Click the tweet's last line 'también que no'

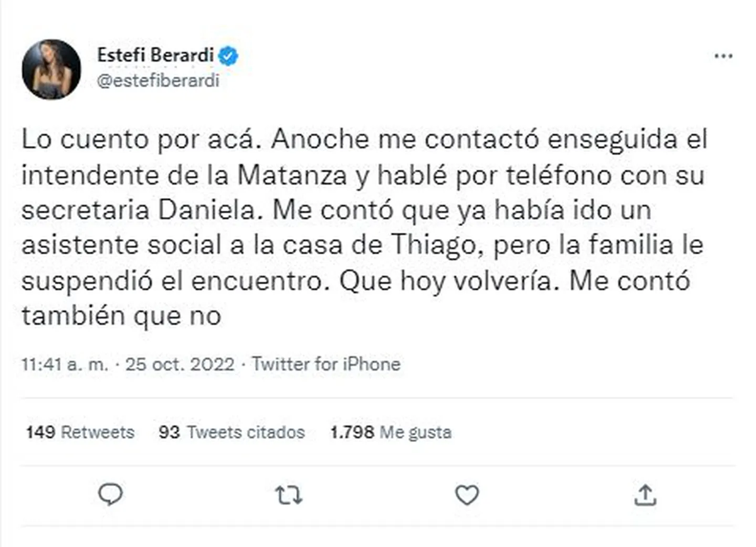coord(121,317)
